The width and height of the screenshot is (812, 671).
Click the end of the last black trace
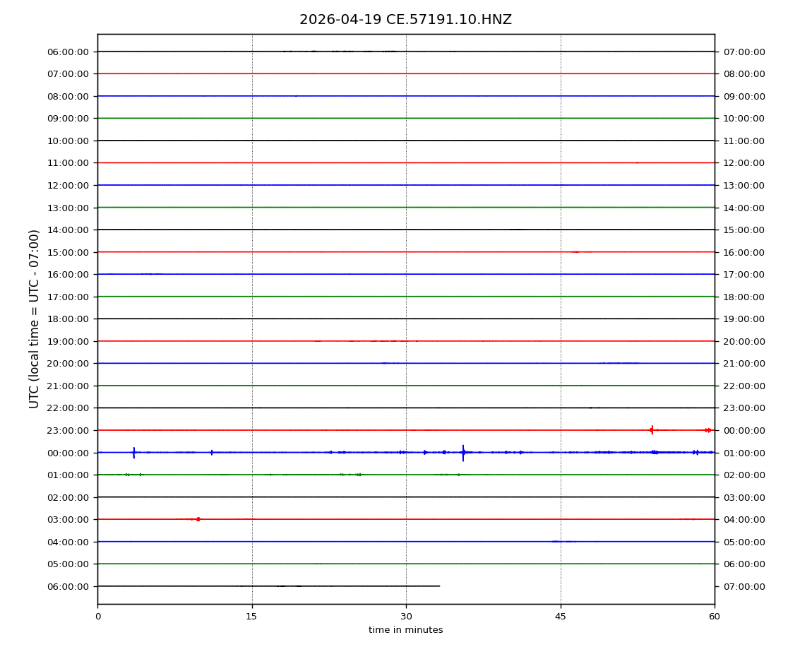coord(439,586)
